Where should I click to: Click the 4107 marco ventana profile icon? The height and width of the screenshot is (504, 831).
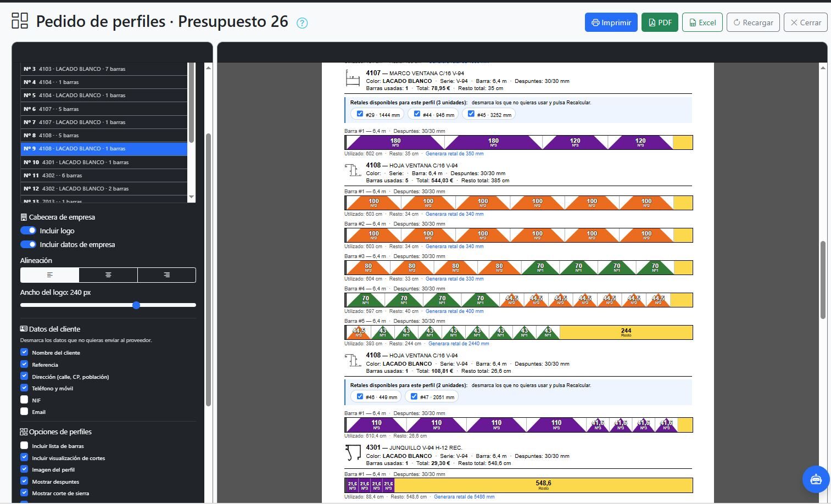click(x=353, y=79)
